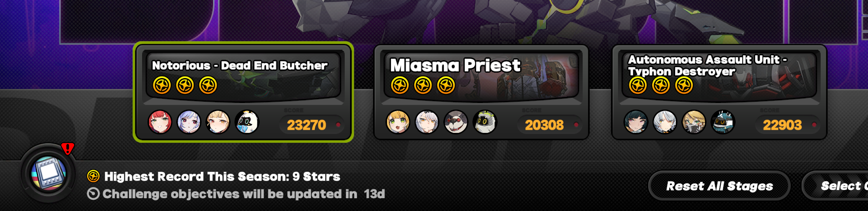Screen dimensions: 868x211
Task: Click the 23270 score on Dead End Butcher
Action: click(306, 125)
